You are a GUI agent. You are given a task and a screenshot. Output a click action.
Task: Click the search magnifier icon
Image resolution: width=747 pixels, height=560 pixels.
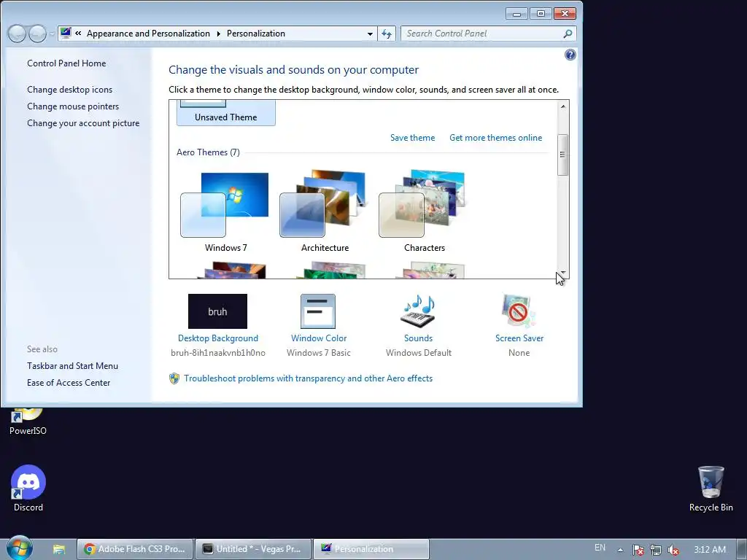pyautogui.click(x=568, y=34)
